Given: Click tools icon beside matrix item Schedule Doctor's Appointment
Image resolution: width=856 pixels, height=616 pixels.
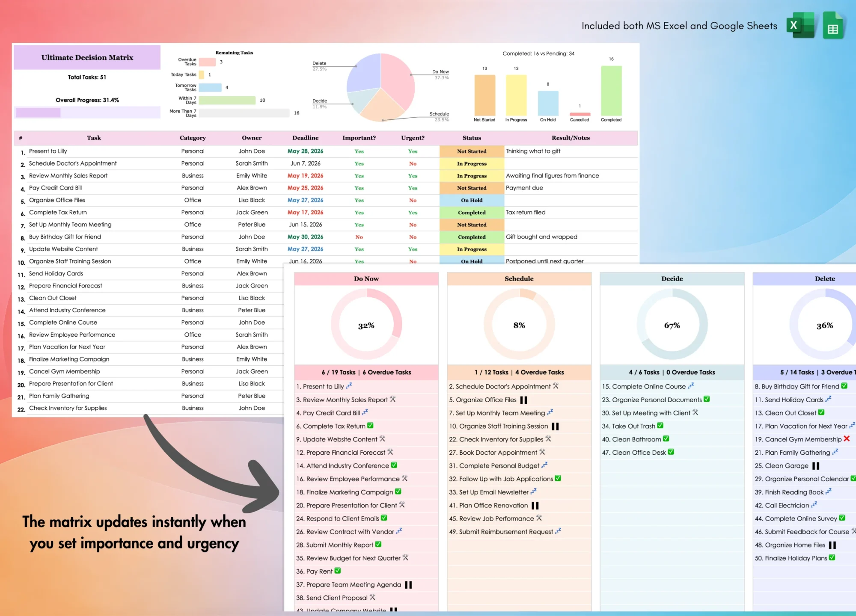Looking at the screenshot, I should (556, 386).
